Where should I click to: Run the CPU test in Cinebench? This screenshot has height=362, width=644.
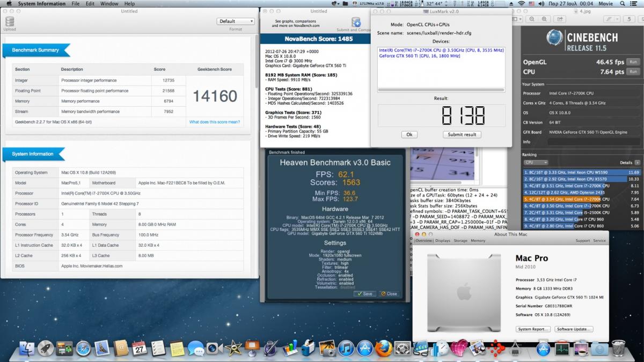(x=633, y=71)
